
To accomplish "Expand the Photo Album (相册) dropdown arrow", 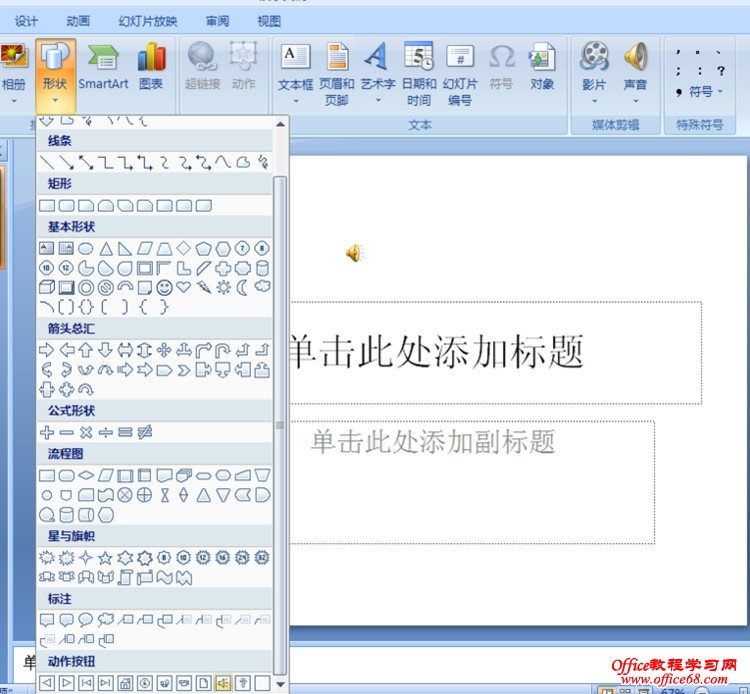I will click(14, 101).
